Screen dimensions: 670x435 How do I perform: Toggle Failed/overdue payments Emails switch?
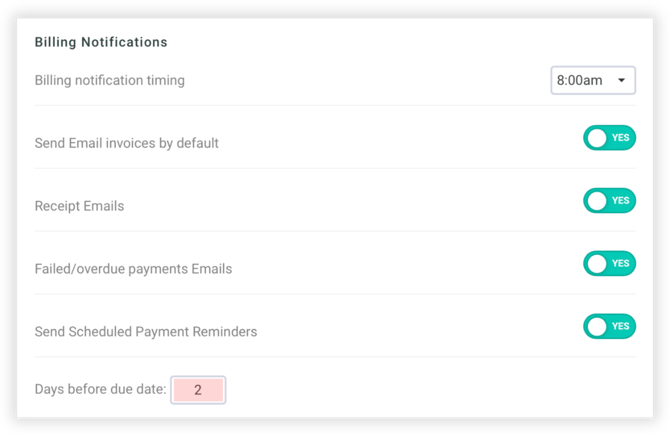click(x=609, y=264)
